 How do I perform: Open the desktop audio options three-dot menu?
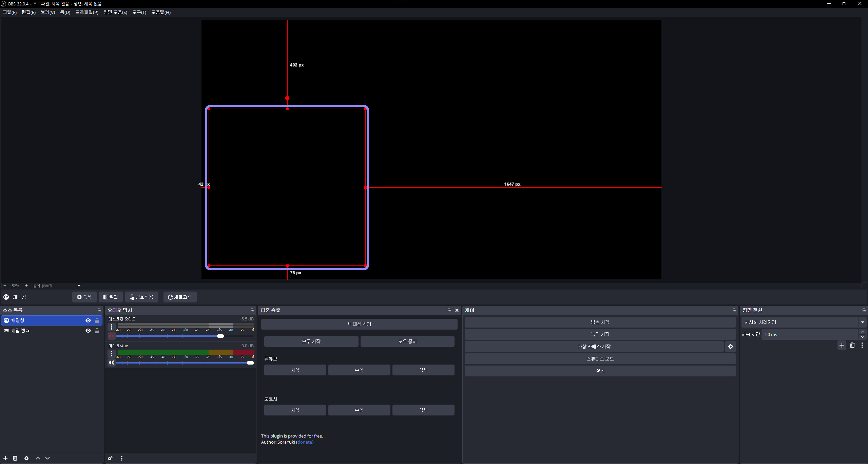[112, 327]
